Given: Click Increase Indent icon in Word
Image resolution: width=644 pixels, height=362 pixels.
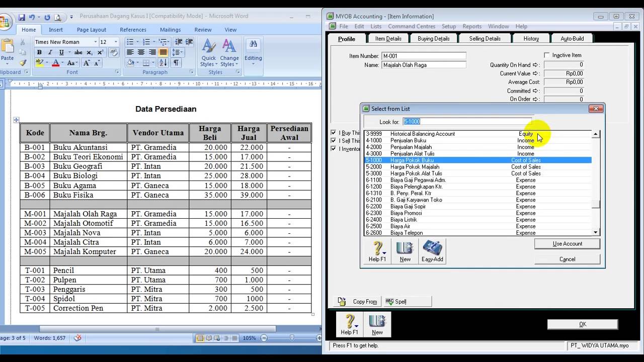Looking at the screenshot, I should point(189,42).
